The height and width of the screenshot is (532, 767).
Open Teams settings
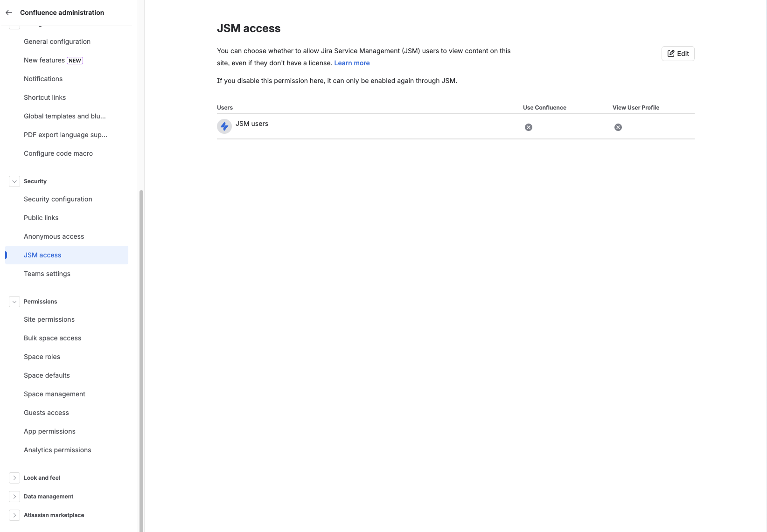[x=67, y=274]
